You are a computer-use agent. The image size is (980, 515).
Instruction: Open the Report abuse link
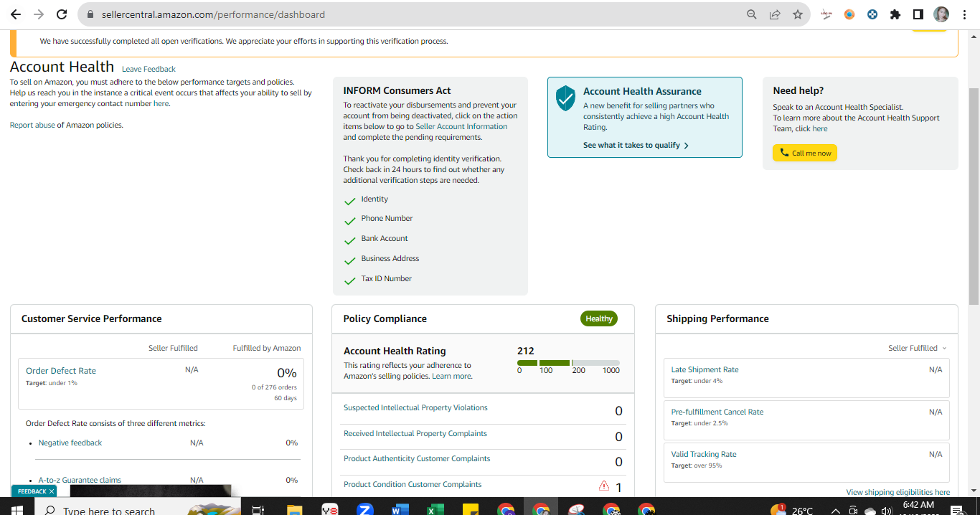pyautogui.click(x=32, y=125)
